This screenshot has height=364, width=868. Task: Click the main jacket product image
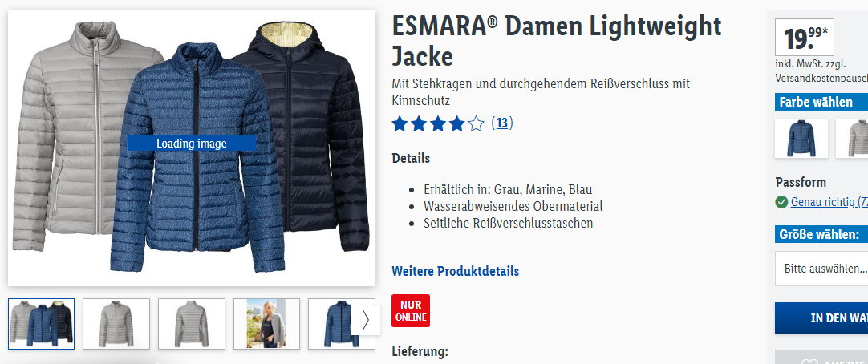192,148
